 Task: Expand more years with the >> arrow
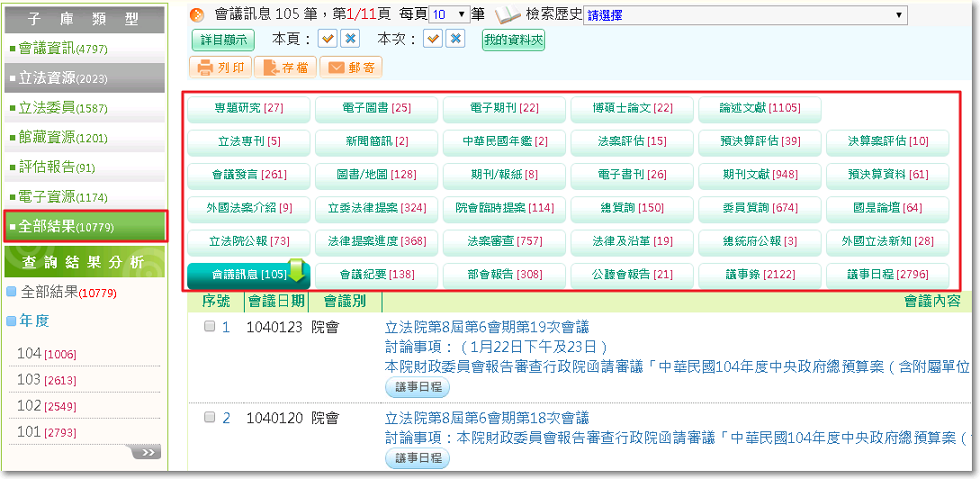(x=149, y=453)
